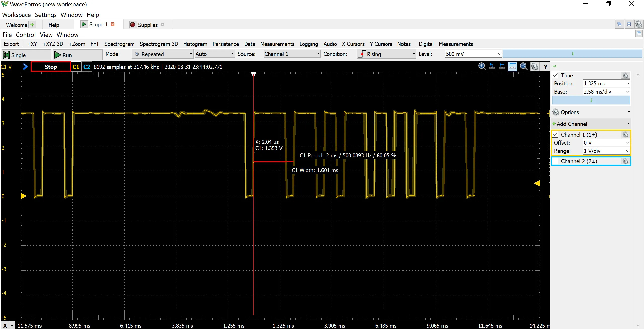The width and height of the screenshot is (644, 329).
Task: Click the zoom-to-fit magnifier icon
Action: 524,67
